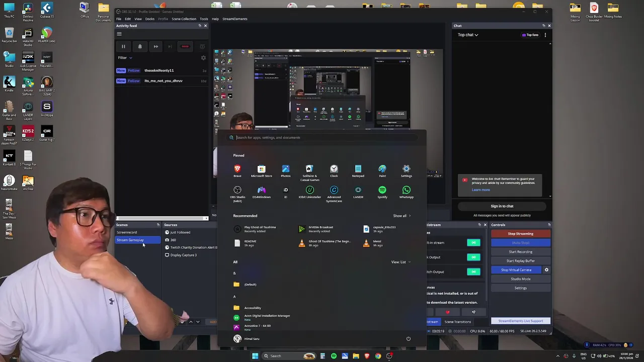Click Start Replay Buffer button

click(521, 261)
